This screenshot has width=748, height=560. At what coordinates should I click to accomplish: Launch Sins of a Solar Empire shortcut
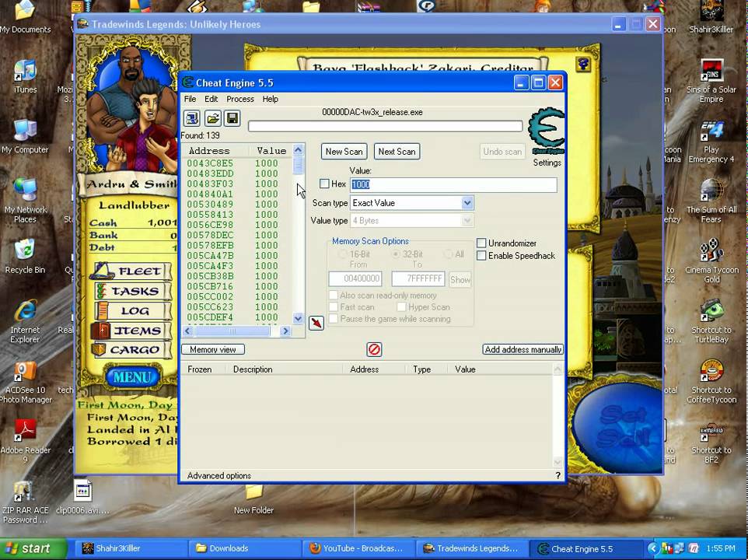[x=711, y=81]
